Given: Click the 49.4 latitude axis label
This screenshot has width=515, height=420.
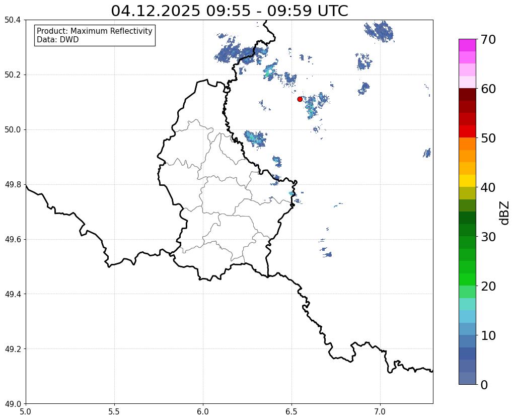Looking at the screenshot, I should 13,294.
